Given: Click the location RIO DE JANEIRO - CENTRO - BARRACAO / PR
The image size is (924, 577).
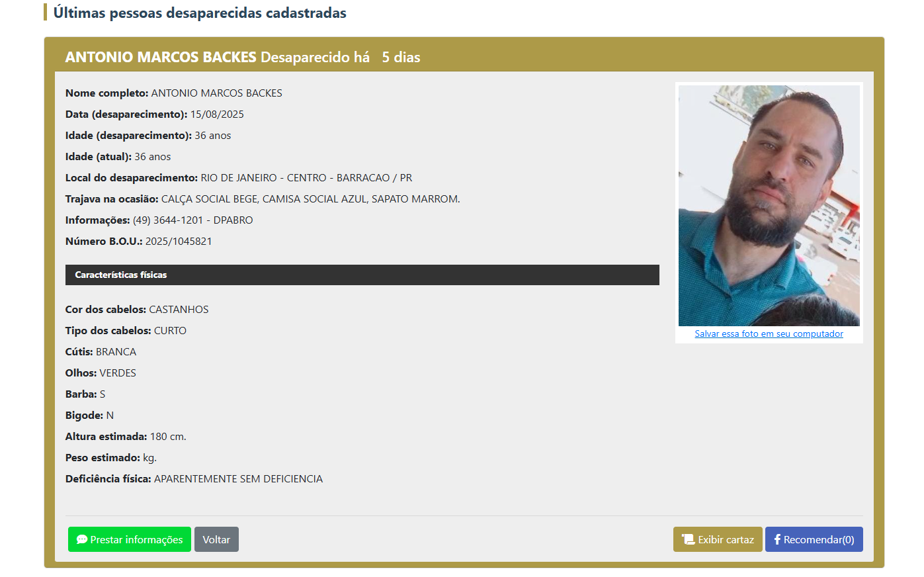Looking at the screenshot, I should pos(306,178).
